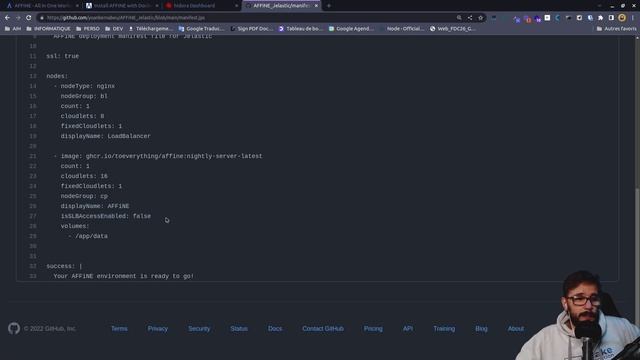The height and width of the screenshot is (360, 640).
Task: Open the Web_FDC26_G bookmark
Action: (x=453, y=29)
